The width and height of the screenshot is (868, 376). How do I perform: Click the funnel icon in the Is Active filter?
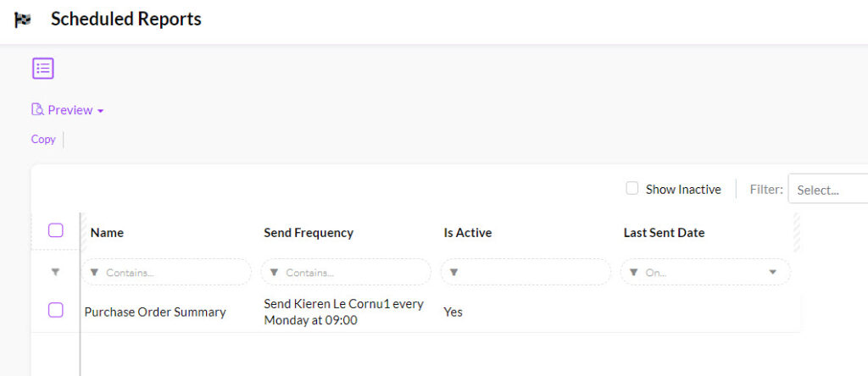click(x=453, y=272)
